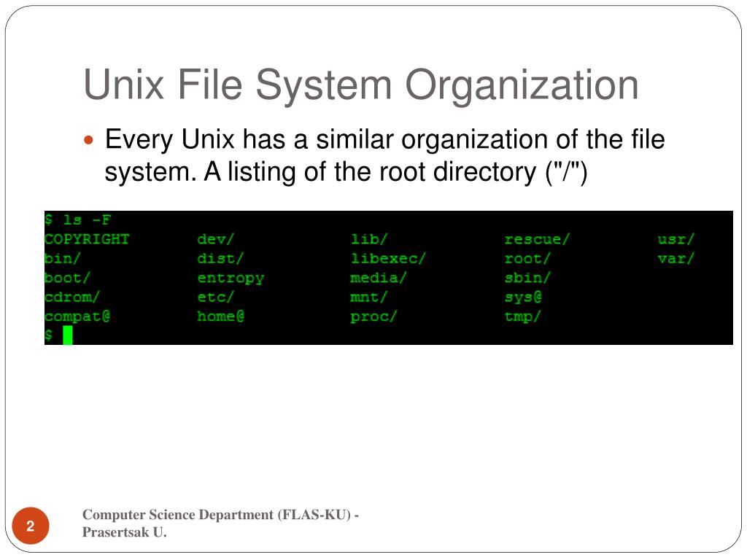The image size is (747, 560).
Task: Select the lib/ directory entry
Action: pyautogui.click(x=369, y=239)
